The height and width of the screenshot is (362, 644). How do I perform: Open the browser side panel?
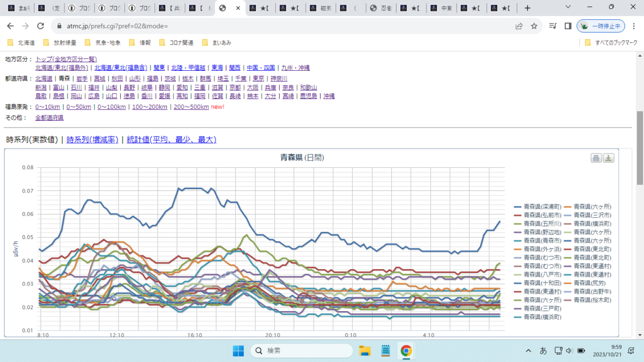click(568, 26)
